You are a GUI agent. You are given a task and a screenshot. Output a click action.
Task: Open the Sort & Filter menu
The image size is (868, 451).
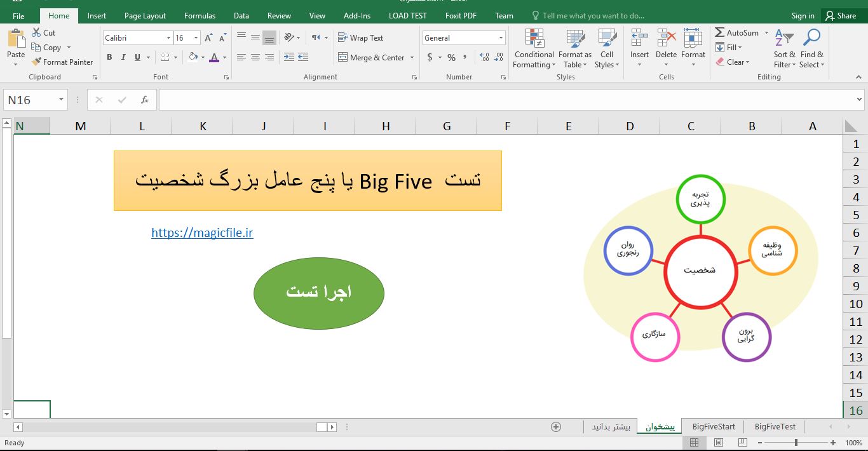coord(785,48)
